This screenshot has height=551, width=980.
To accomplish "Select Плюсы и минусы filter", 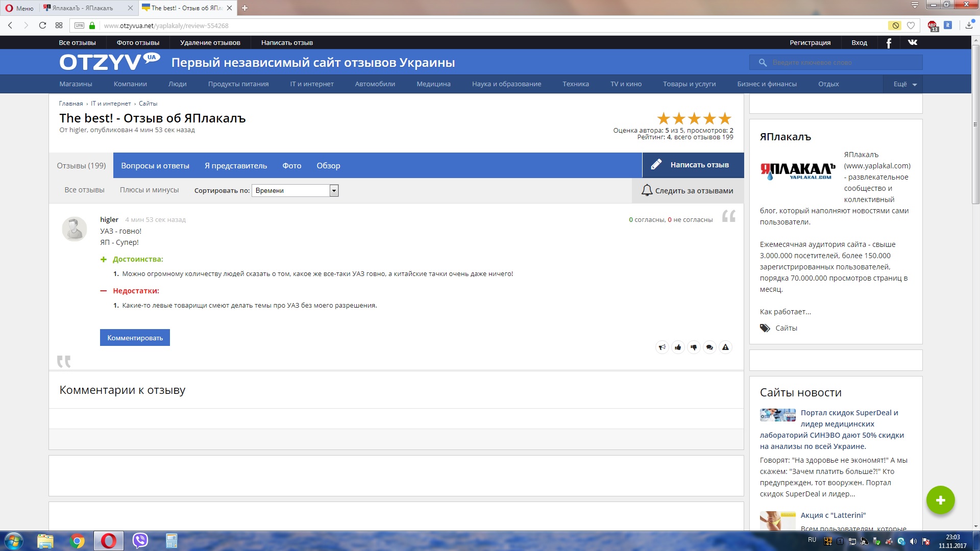I will coord(150,190).
